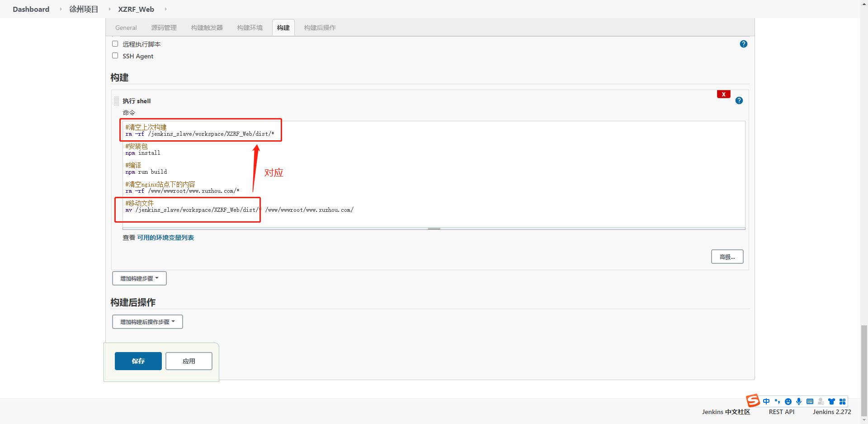
Task: Grab the 执行 shell step drag handle
Action: coord(117,101)
